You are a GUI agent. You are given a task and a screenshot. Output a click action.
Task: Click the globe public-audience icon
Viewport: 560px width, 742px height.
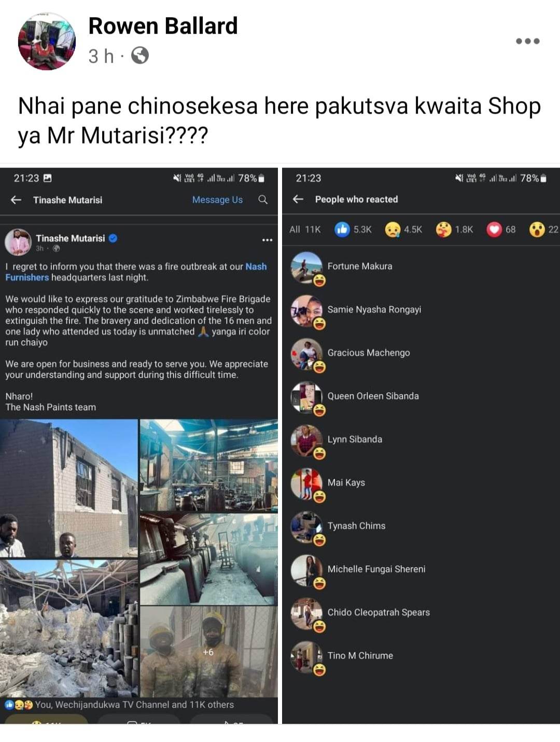tap(140, 56)
